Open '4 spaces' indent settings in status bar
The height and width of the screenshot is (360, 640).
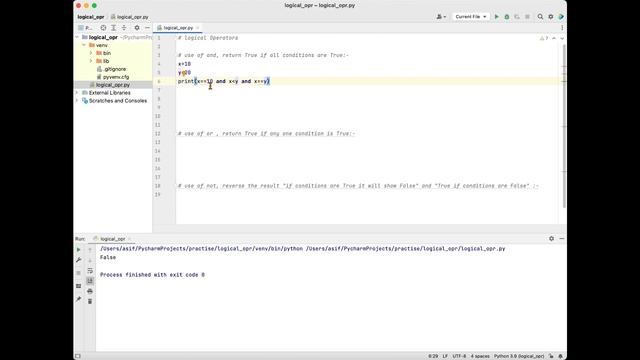coord(480,356)
